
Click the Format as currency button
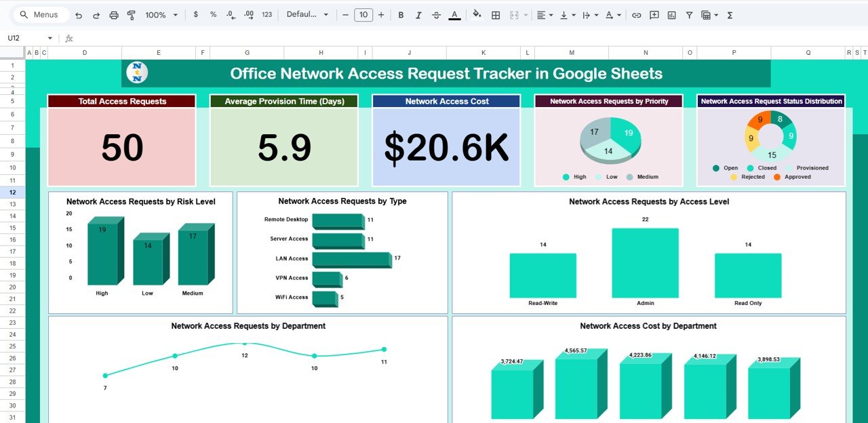pos(196,15)
